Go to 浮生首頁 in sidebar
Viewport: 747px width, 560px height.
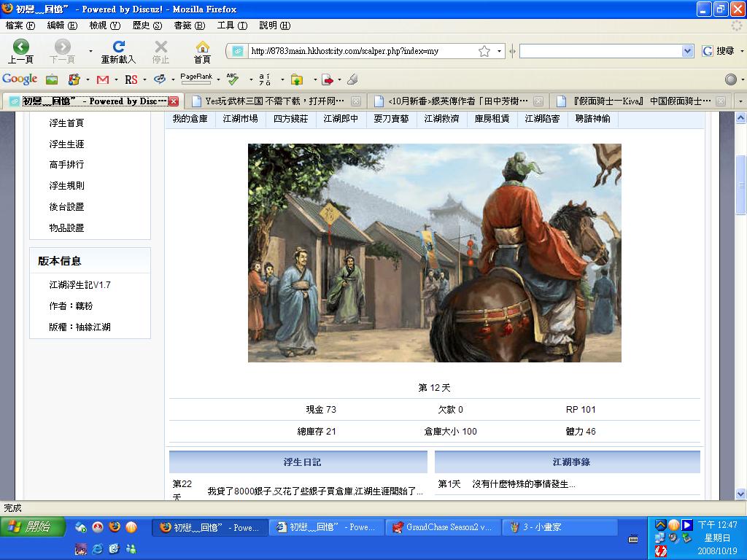click(66, 123)
